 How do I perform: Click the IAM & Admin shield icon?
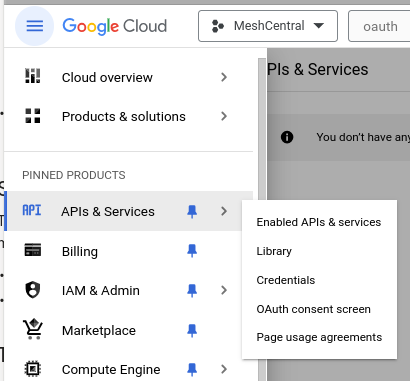tap(33, 290)
